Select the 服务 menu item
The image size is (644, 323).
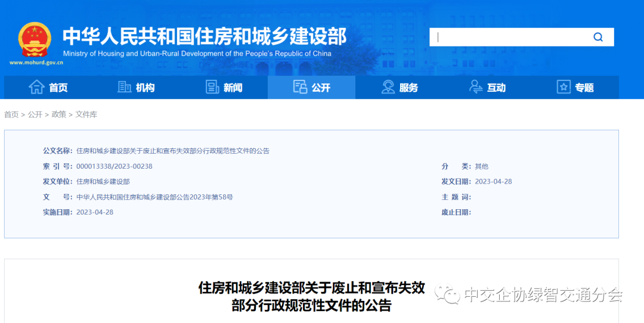[x=408, y=88]
